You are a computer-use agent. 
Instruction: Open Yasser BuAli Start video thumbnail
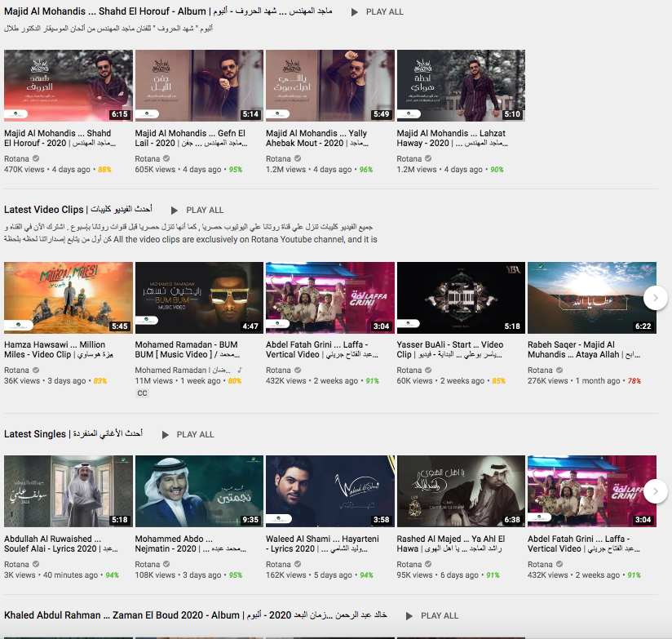pos(461,298)
